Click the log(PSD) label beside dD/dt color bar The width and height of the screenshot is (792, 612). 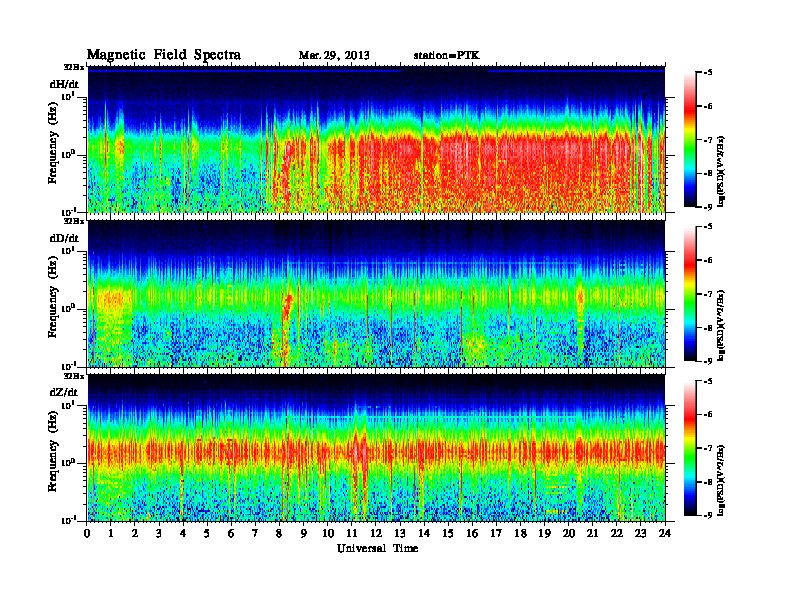point(722,325)
